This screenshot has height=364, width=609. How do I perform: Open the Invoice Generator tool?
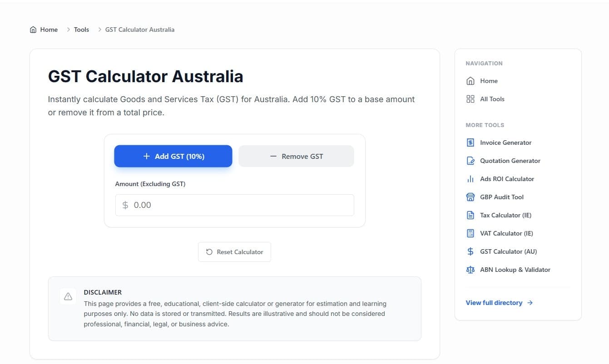pos(505,142)
